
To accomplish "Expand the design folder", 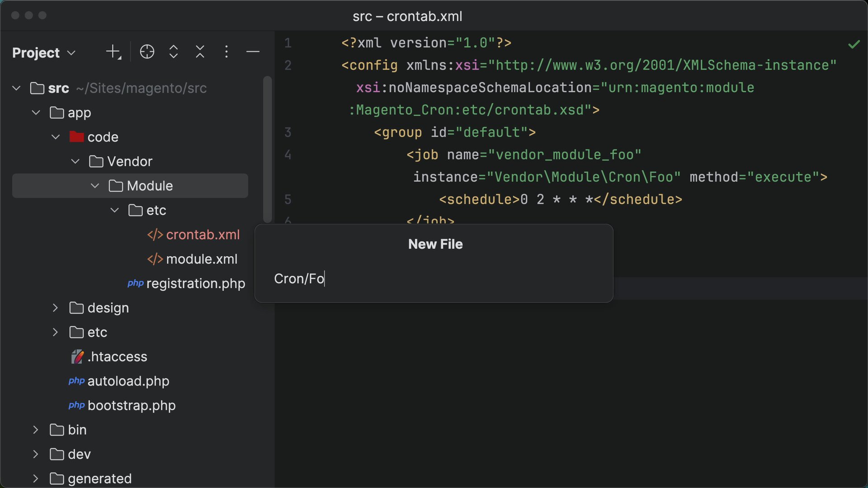I will (x=55, y=308).
